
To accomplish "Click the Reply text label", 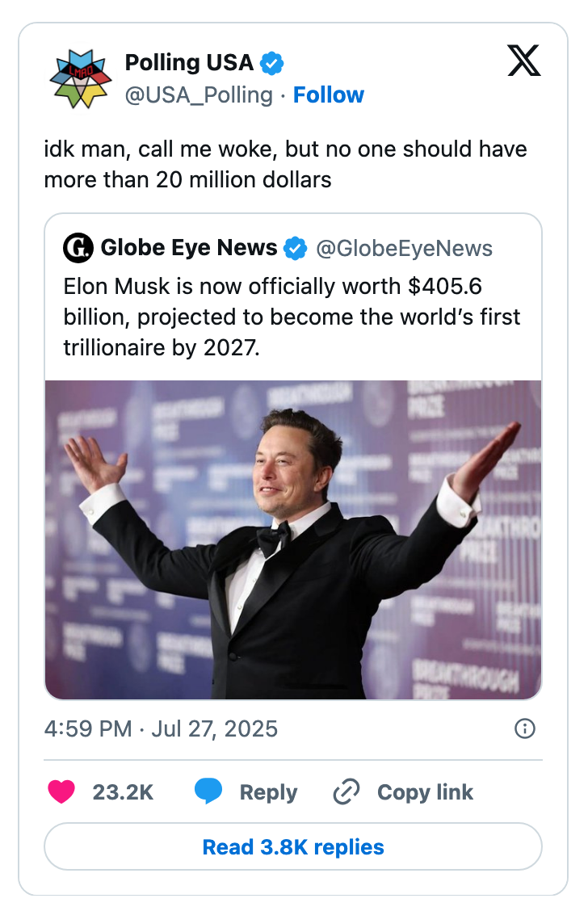I will pyautogui.click(x=268, y=792).
